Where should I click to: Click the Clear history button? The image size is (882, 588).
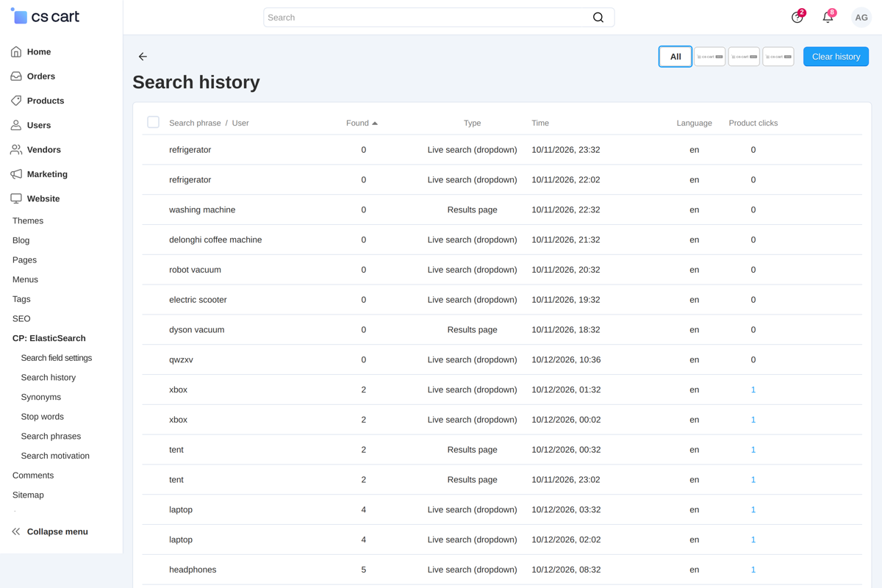836,57
